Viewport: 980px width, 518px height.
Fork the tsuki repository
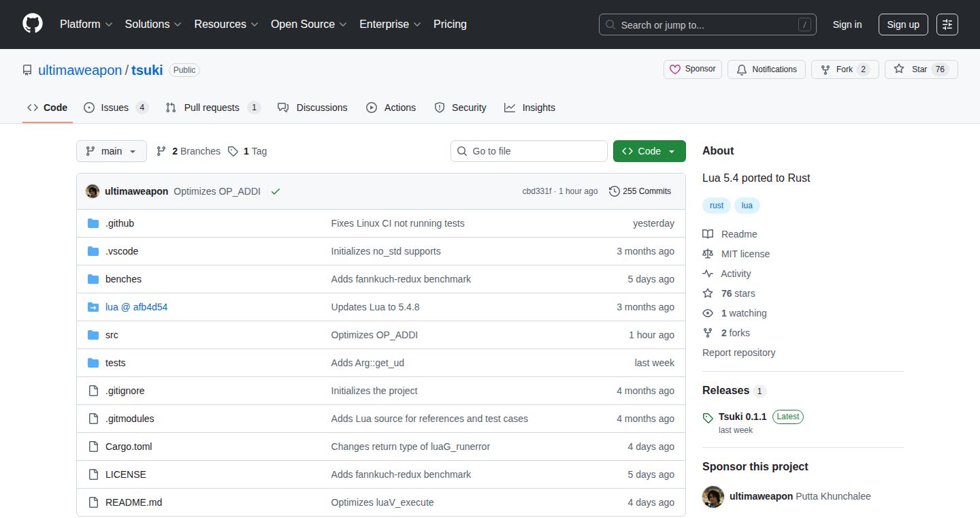pyautogui.click(x=845, y=69)
